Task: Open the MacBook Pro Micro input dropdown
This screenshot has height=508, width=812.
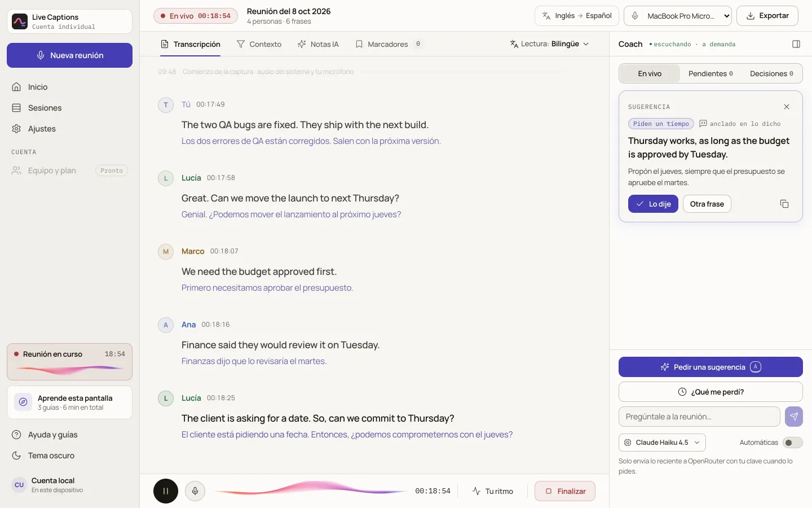Action: tap(678, 16)
